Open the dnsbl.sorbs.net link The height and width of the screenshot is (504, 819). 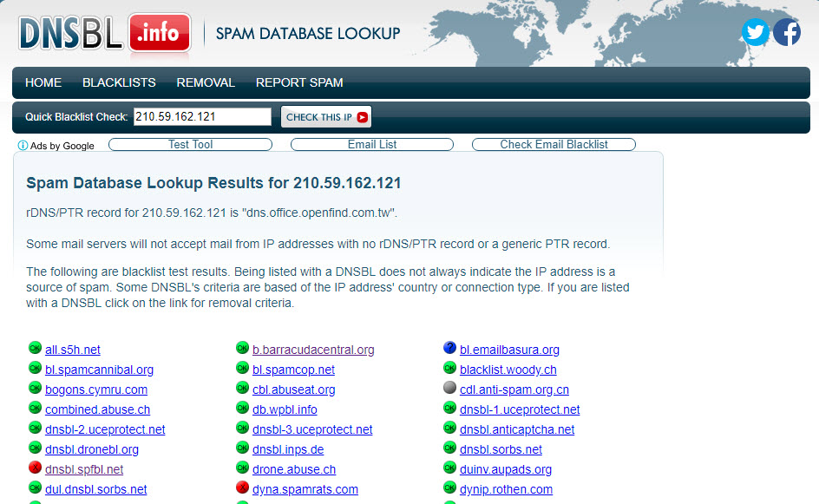click(501, 450)
